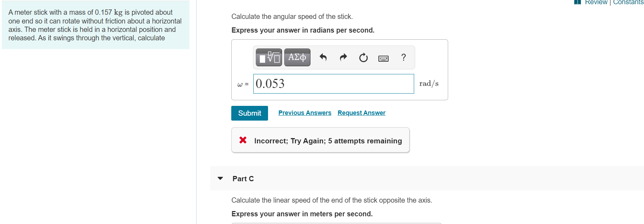
Task: Reset the answer with the circular reset icon
Action: pyautogui.click(x=363, y=57)
